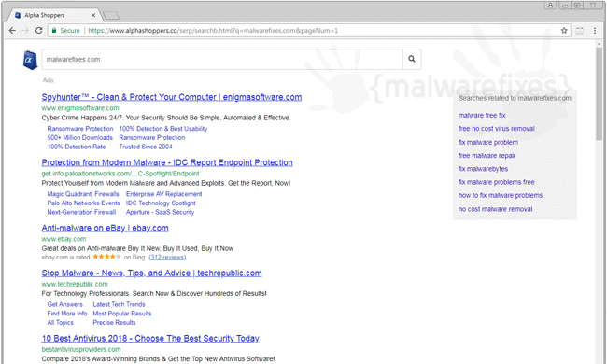Click Palo Alto Networks Events link

pyautogui.click(x=83, y=203)
